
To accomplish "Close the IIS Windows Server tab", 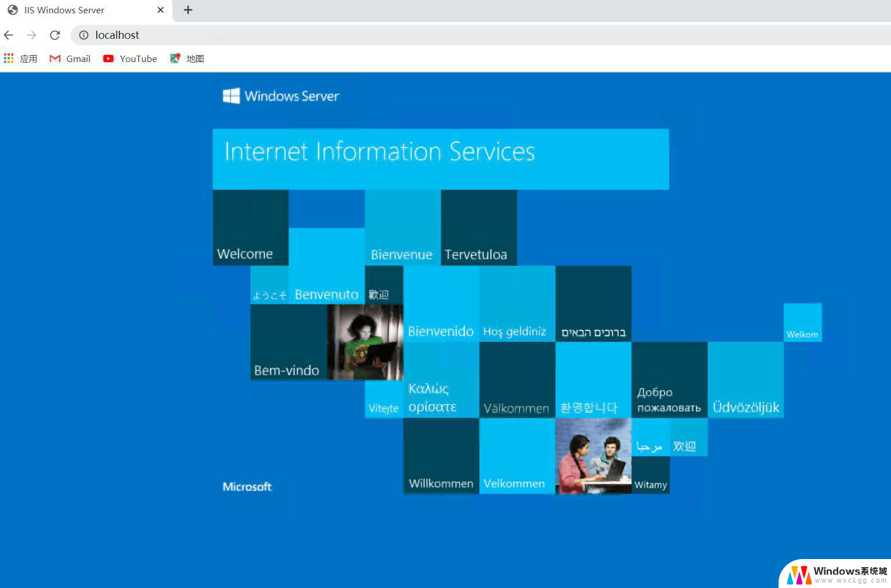I will pos(161,10).
